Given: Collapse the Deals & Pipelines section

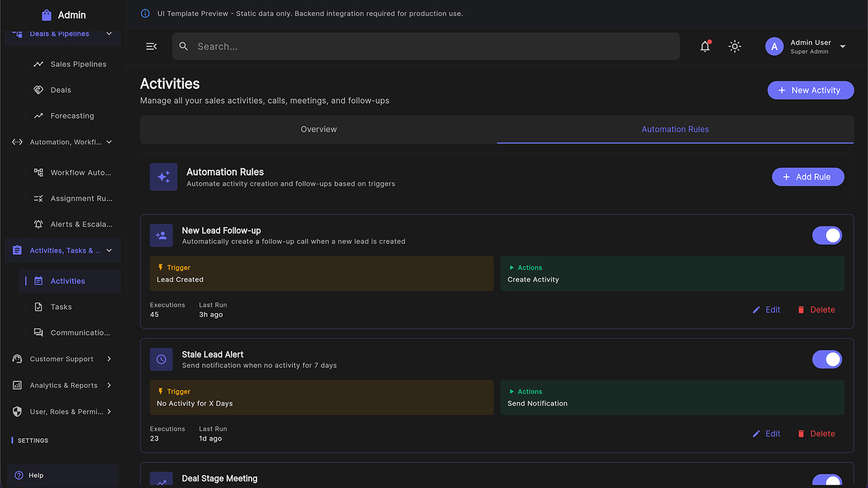Looking at the screenshot, I should click(109, 33).
